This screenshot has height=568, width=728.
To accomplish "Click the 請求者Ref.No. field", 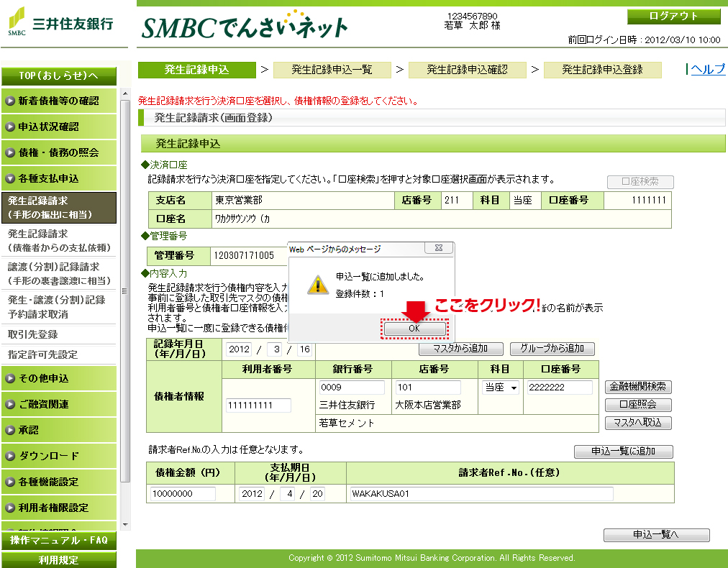I will (481, 494).
